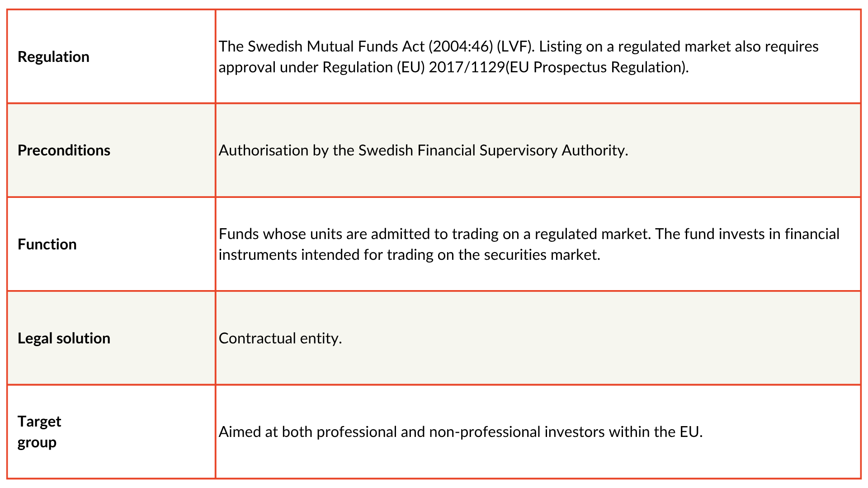Click the Contractual entity text
This screenshot has height=488, width=868.
coord(280,338)
